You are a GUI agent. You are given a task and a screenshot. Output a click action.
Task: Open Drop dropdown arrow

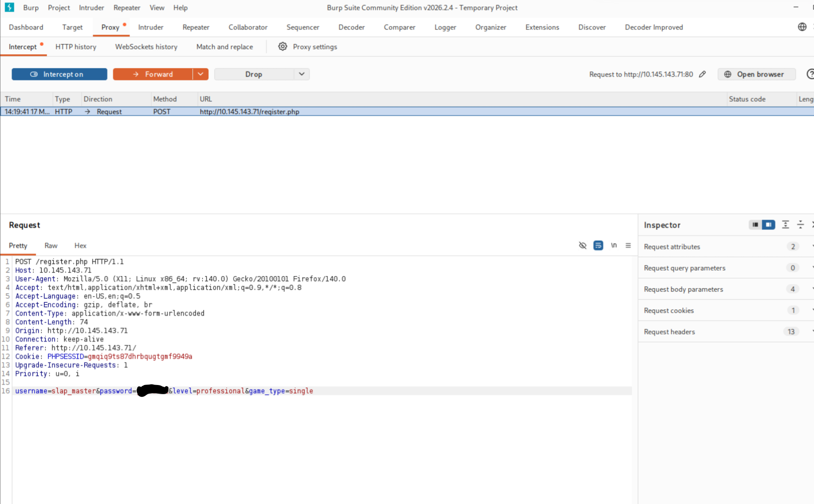click(x=302, y=74)
